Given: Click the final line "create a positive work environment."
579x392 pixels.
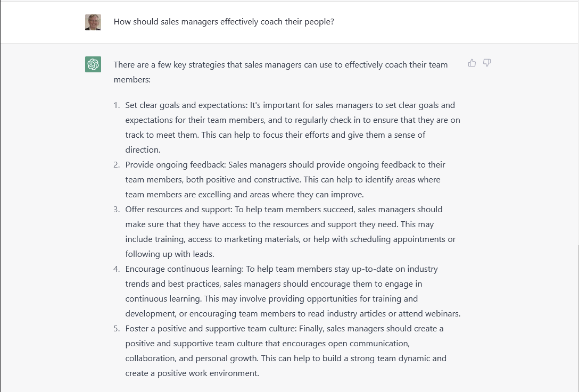Looking at the screenshot, I should click(192, 373).
